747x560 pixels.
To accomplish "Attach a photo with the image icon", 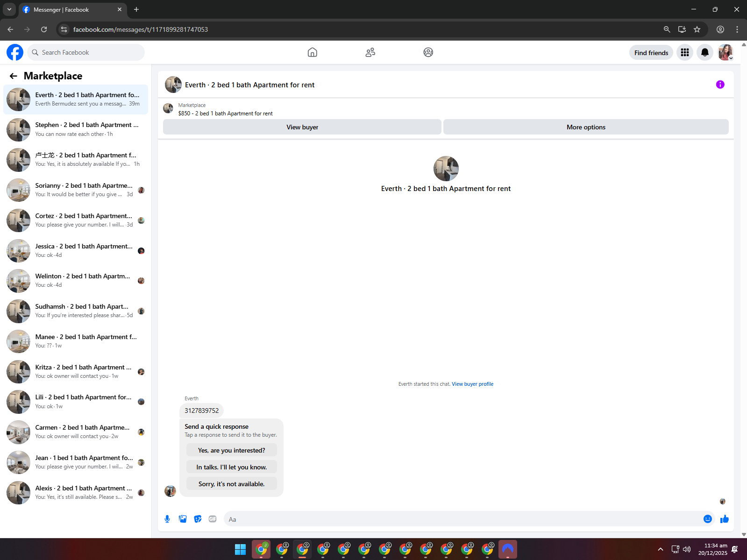I will (x=183, y=519).
